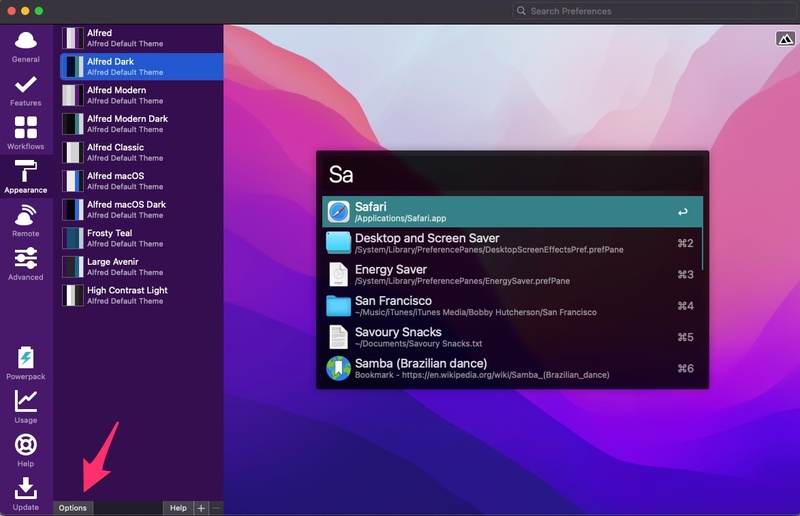Open the Powerpack section
Image resolution: width=800 pixels, height=516 pixels.
(x=26, y=363)
